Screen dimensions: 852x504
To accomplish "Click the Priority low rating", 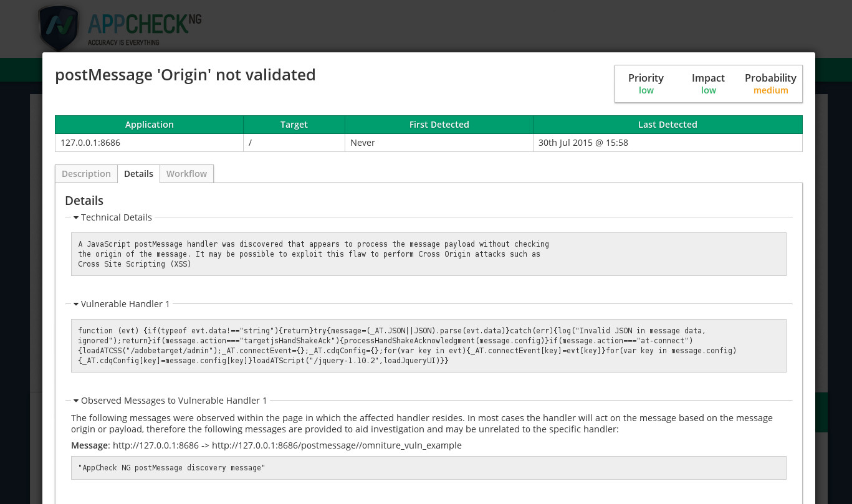I will [646, 90].
